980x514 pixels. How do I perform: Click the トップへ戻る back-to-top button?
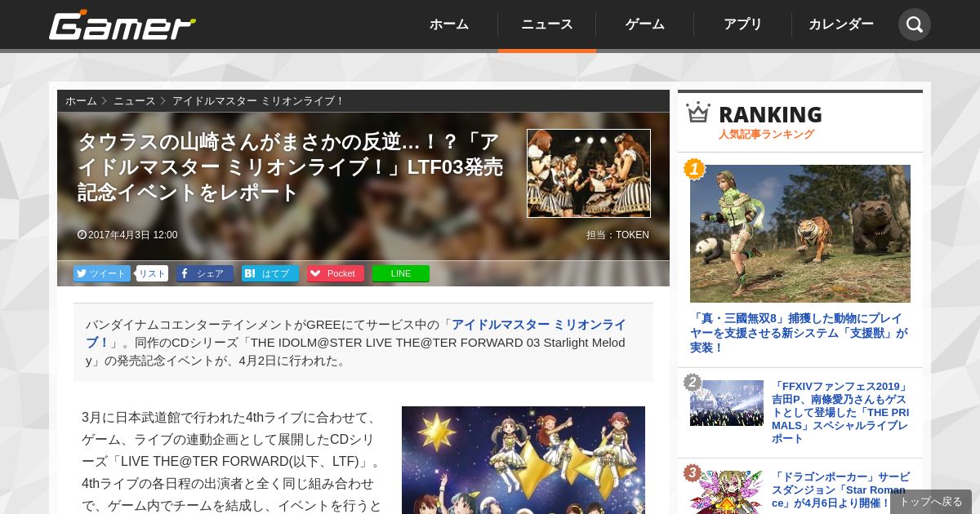click(x=931, y=502)
